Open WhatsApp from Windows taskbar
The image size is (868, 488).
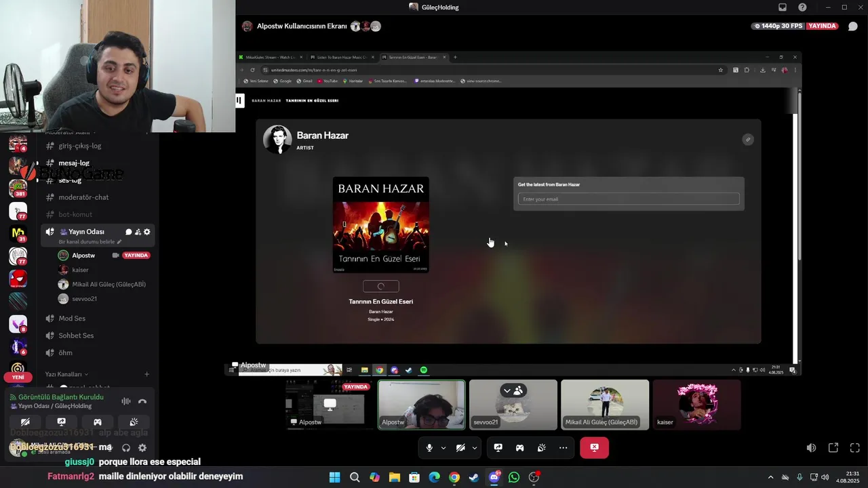(x=514, y=477)
